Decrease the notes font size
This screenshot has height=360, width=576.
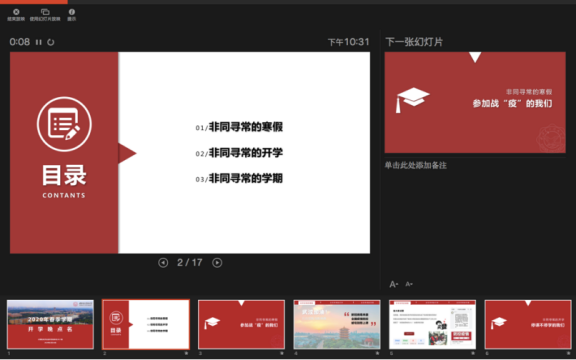pos(409,284)
